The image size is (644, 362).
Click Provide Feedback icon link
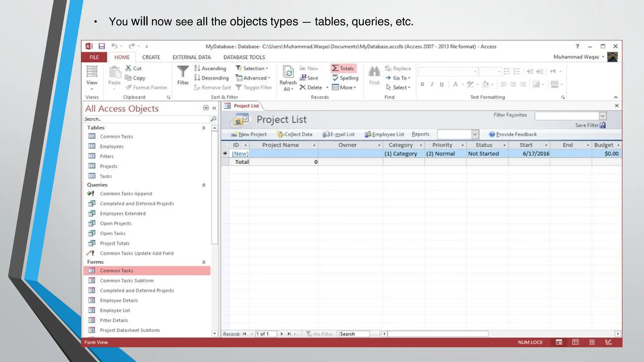(513, 134)
